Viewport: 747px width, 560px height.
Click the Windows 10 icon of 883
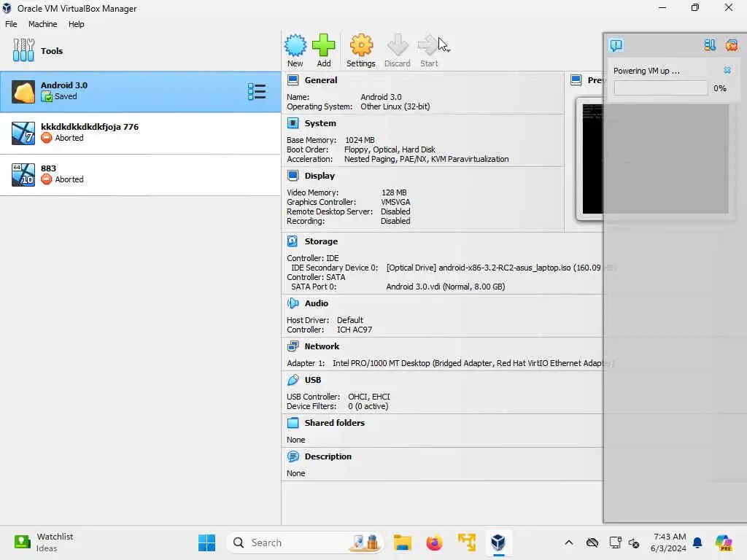click(23, 175)
